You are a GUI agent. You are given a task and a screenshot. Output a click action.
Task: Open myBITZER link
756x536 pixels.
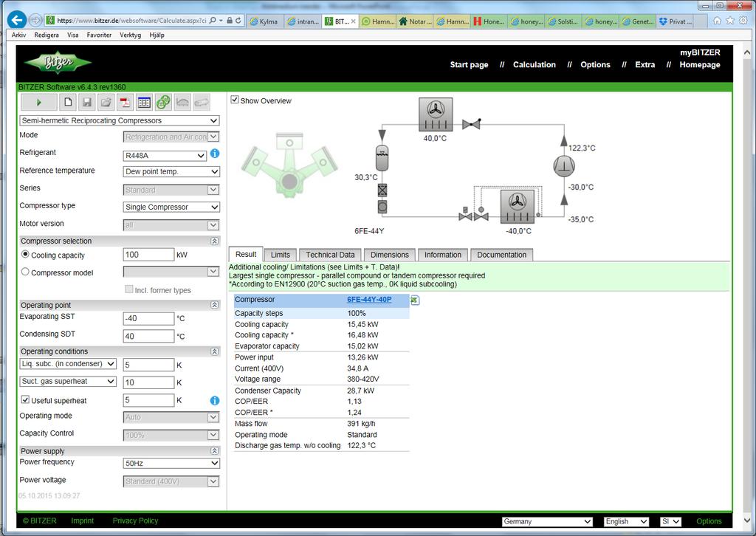[700, 52]
